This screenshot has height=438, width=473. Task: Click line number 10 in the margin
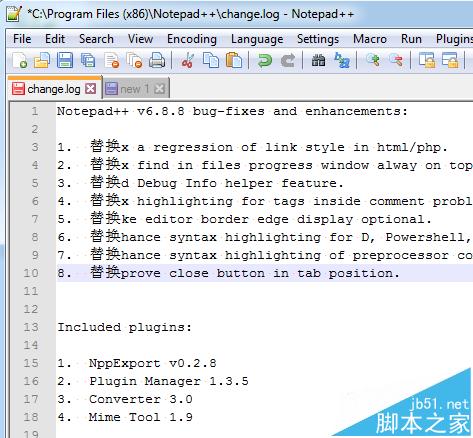(x=31, y=273)
